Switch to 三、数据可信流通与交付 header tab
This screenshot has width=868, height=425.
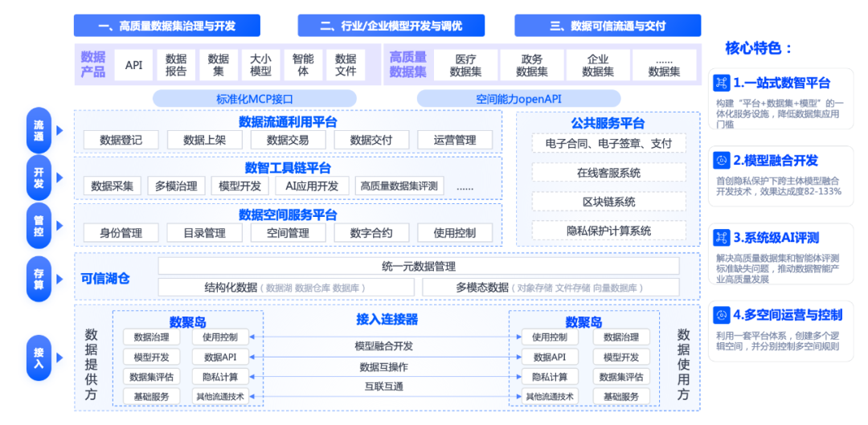click(x=608, y=26)
